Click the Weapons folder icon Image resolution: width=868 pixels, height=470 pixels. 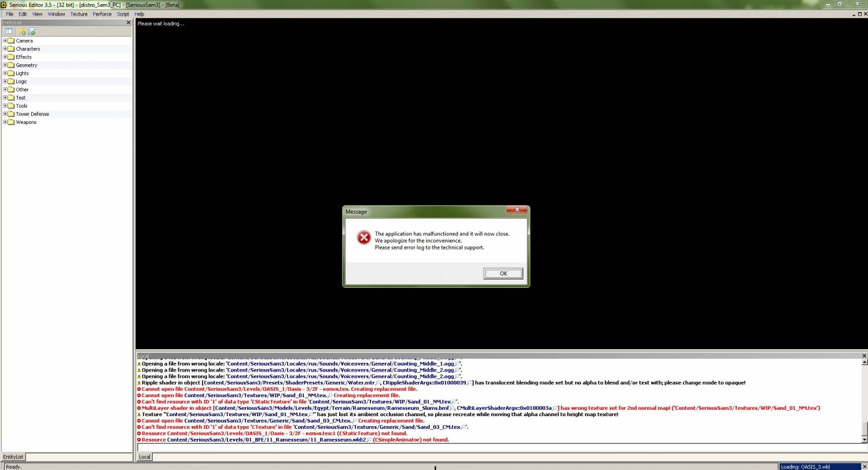point(11,122)
